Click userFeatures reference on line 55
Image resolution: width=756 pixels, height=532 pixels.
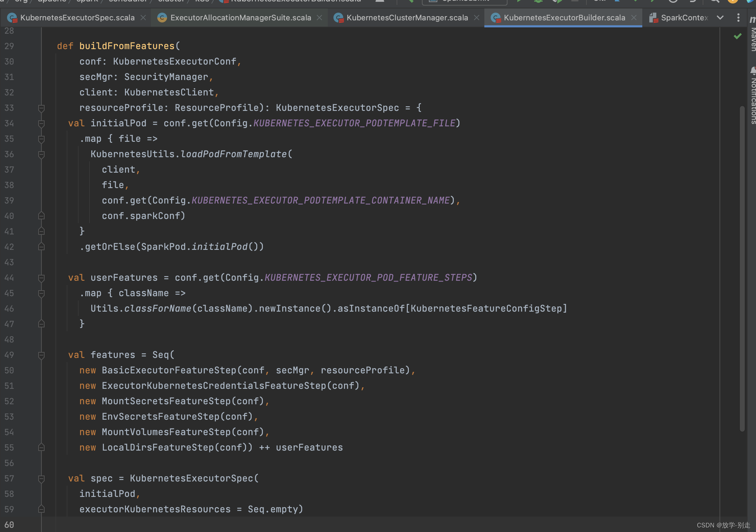[x=309, y=447]
